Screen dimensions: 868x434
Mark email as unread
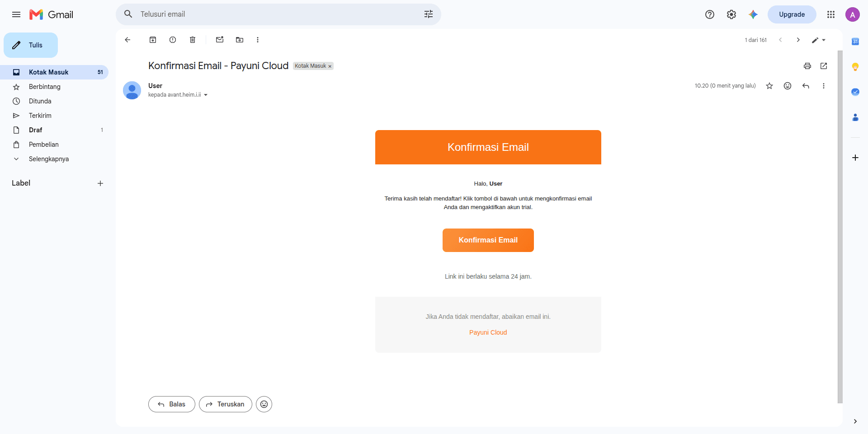coord(220,40)
